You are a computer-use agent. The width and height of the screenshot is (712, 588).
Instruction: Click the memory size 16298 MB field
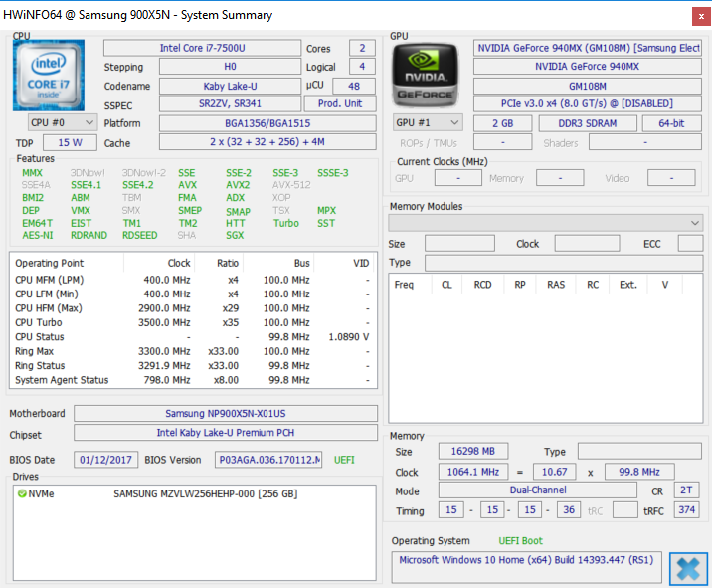[x=473, y=452]
